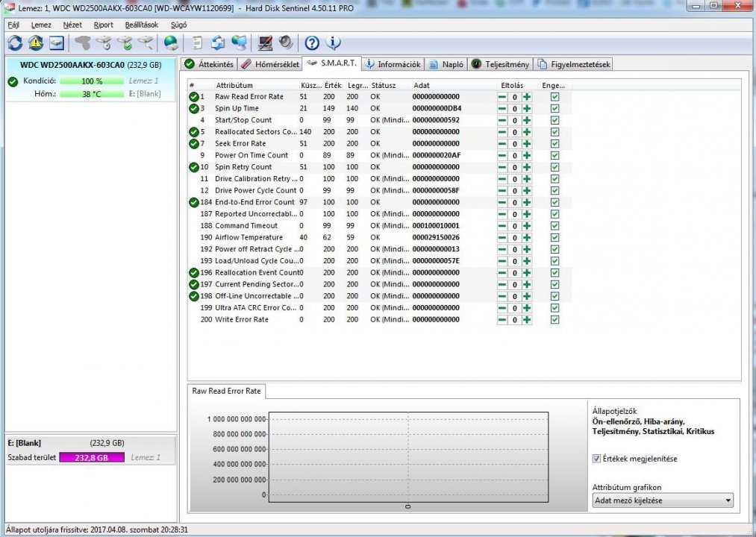The width and height of the screenshot is (756, 537).
Task: Open help via the blue question mark icon
Action: 312,43
